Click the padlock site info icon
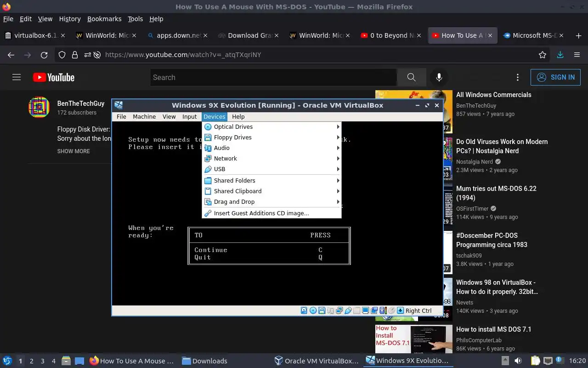Viewport: 588px width, 368px height. pos(74,55)
